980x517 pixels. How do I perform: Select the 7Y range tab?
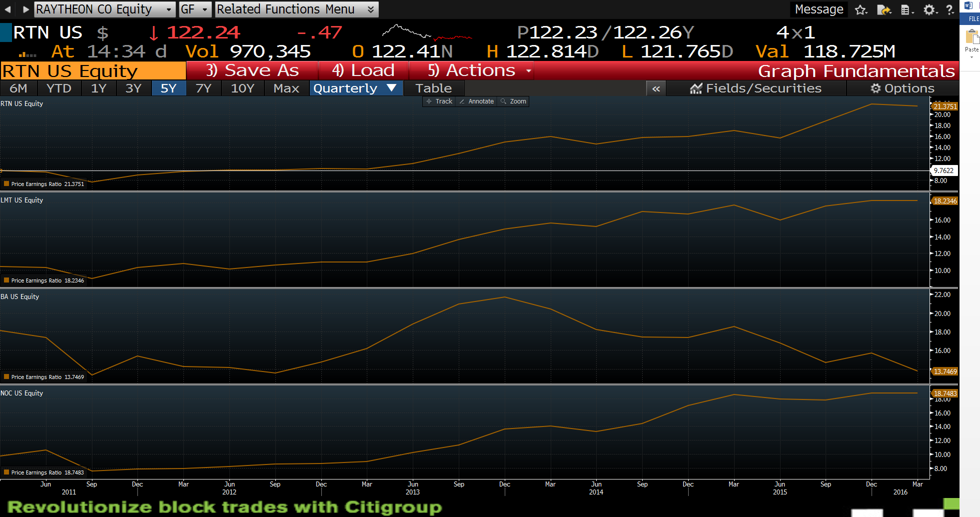[x=203, y=88]
